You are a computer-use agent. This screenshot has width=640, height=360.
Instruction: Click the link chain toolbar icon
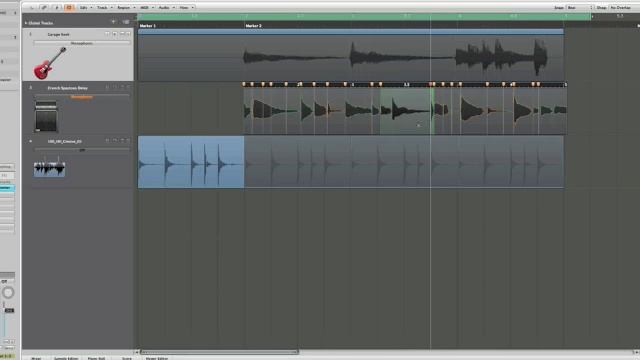(44, 7)
